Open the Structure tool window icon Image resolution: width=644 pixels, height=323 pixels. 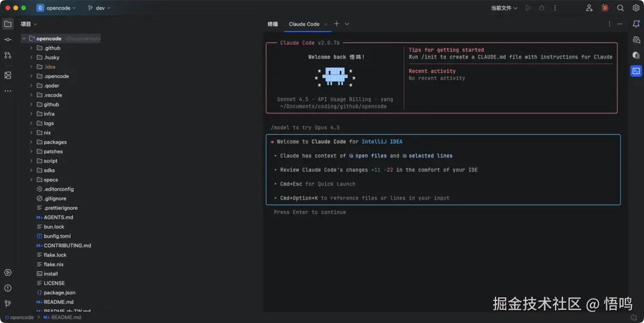click(x=8, y=75)
